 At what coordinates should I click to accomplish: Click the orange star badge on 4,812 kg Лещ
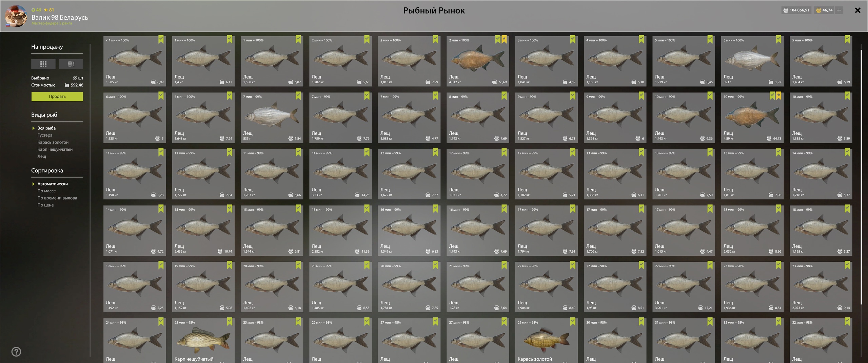pyautogui.click(x=504, y=39)
